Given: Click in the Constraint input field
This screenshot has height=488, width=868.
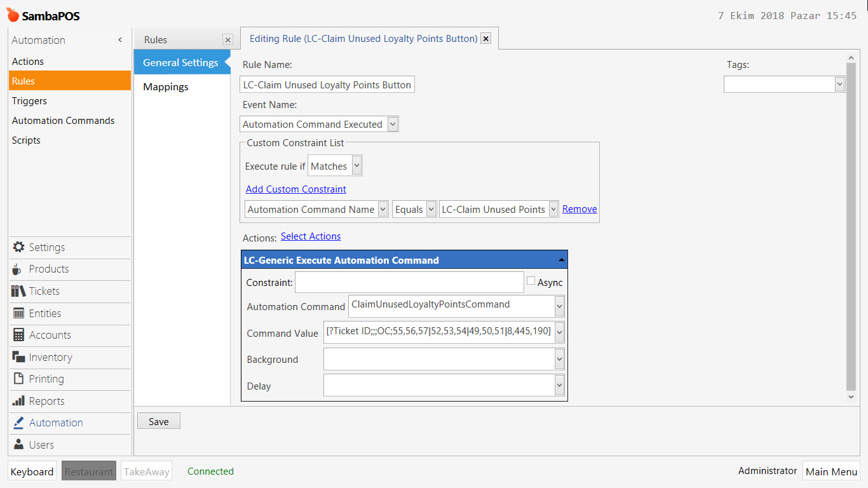Looking at the screenshot, I should [x=409, y=282].
